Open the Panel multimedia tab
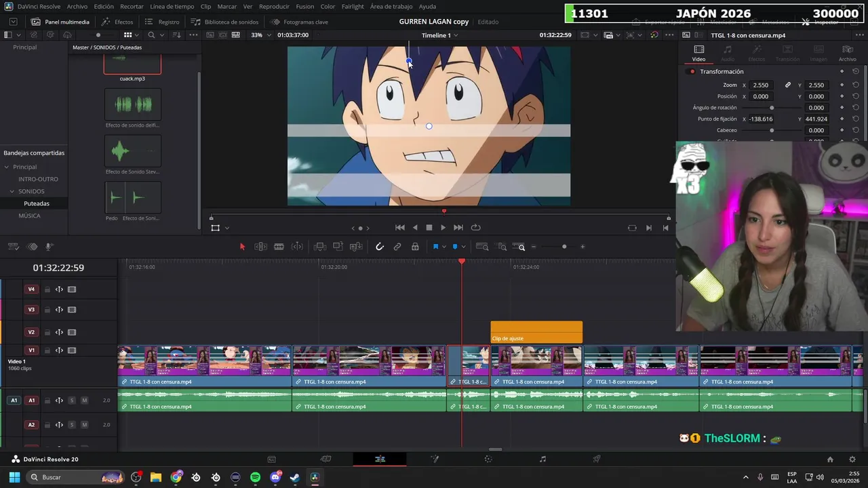Screen dimensions: 868x488 [x=61, y=22]
